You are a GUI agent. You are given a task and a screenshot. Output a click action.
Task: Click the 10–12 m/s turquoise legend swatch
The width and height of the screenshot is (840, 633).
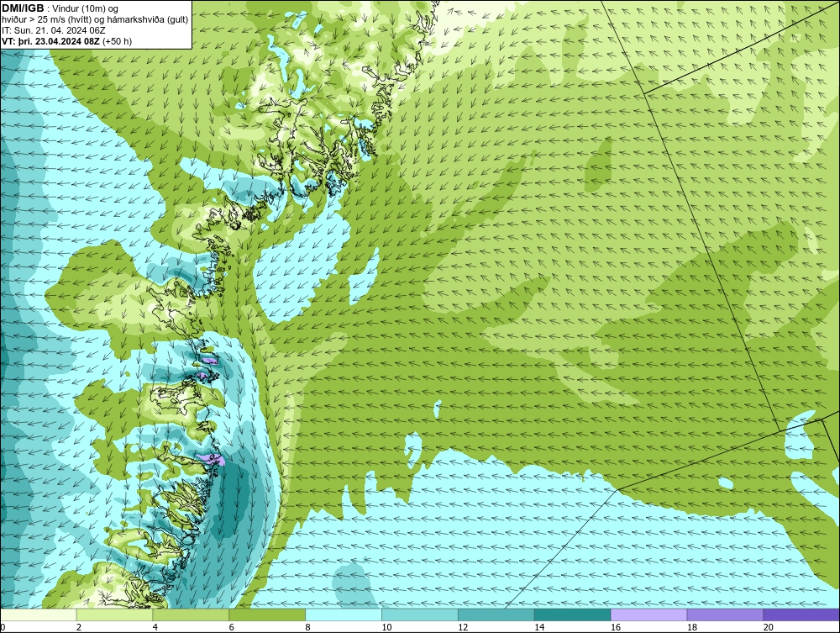click(x=420, y=615)
